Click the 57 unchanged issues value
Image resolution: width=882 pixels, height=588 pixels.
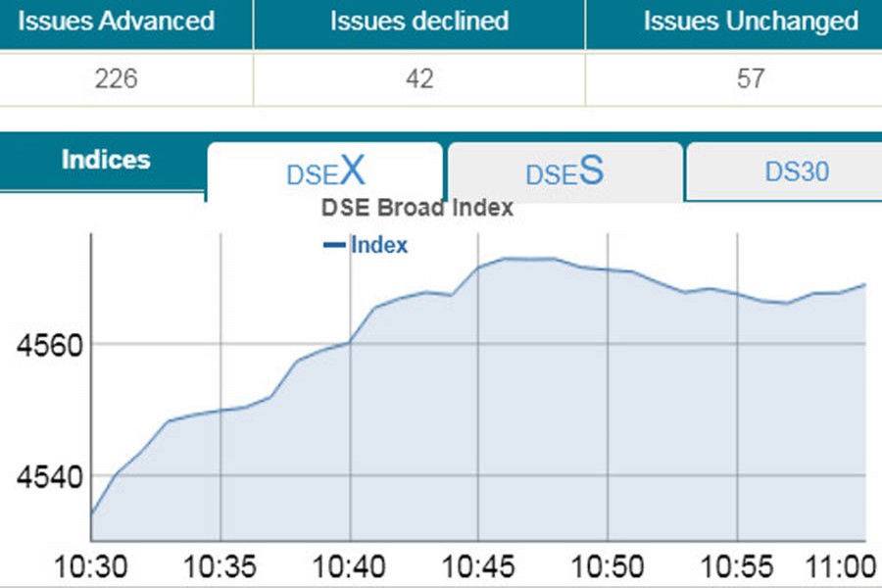point(750,79)
